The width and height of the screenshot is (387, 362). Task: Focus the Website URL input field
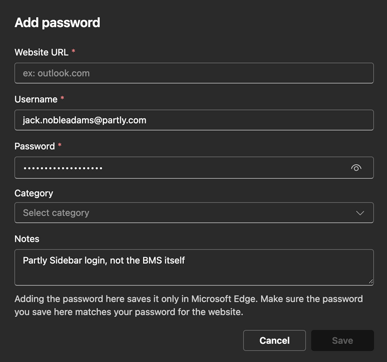pyautogui.click(x=194, y=73)
